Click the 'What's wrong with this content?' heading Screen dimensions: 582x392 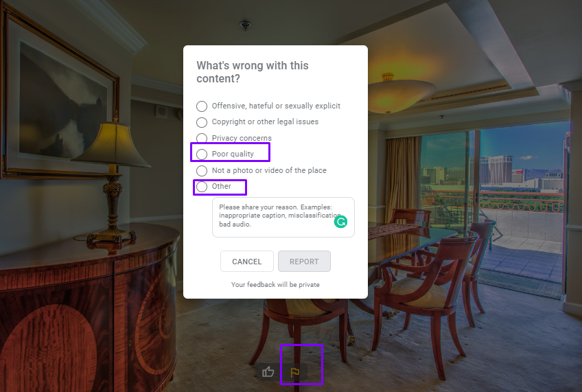(253, 72)
